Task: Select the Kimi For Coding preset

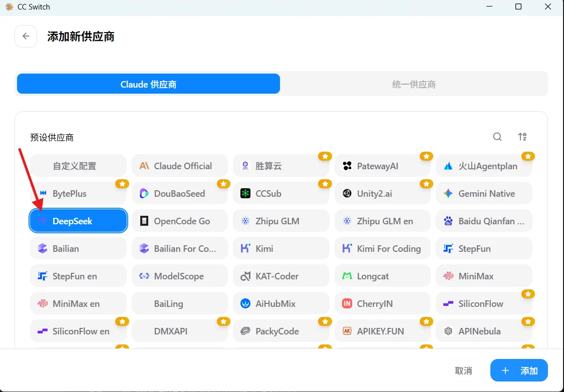Action: pyautogui.click(x=383, y=248)
